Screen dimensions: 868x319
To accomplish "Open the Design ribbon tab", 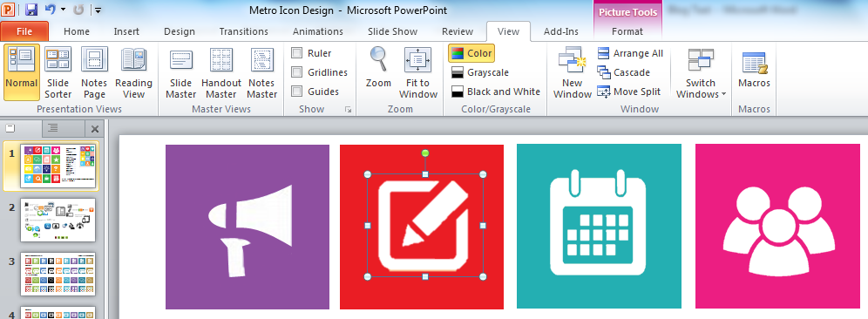I will coord(180,31).
